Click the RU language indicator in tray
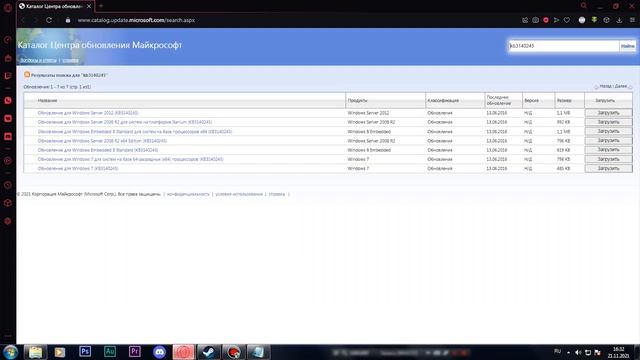 pyautogui.click(x=557, y=351)
